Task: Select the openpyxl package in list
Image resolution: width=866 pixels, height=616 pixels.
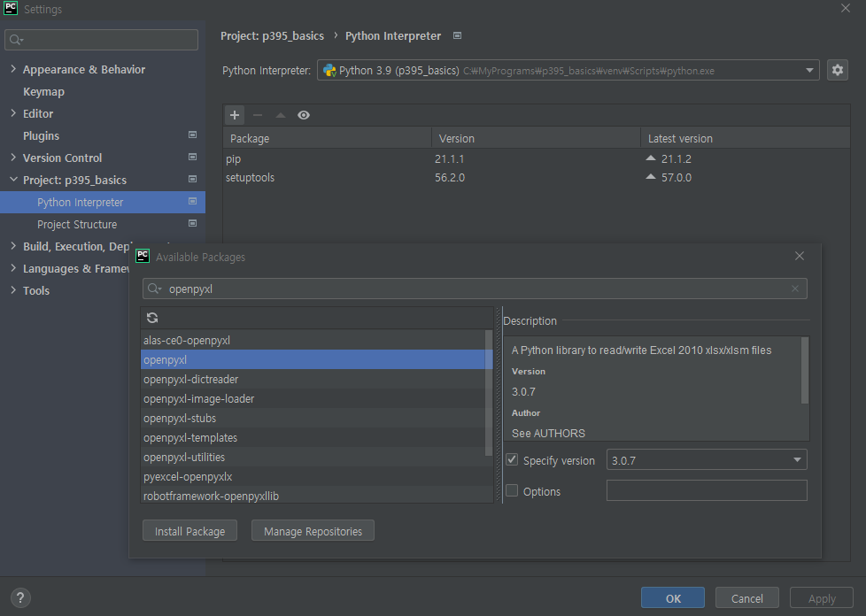Action: pyautogui.click(x=313, y=359)
